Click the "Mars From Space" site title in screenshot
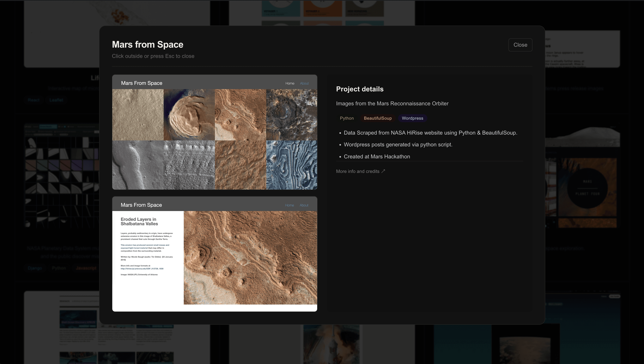644x364 pixels. (142, 83)
